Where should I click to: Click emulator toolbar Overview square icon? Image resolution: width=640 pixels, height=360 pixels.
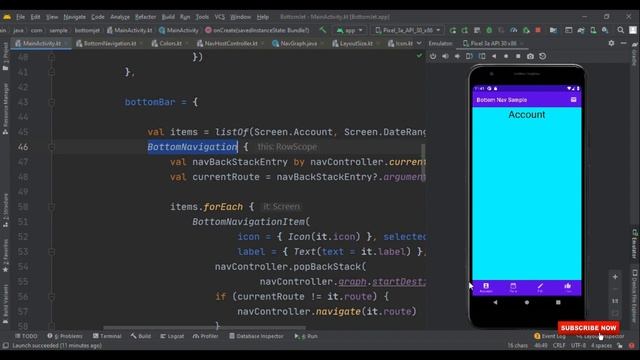tap(518, 56)
